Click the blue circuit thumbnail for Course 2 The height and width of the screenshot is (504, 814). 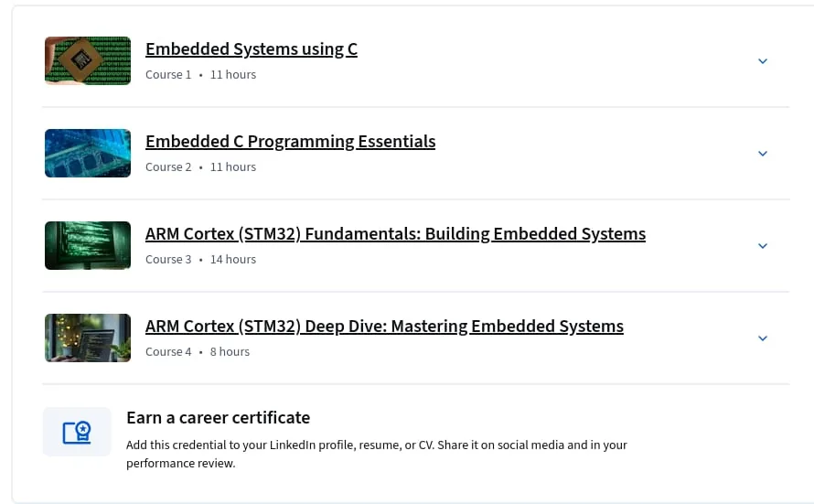[x=88, y=153]
